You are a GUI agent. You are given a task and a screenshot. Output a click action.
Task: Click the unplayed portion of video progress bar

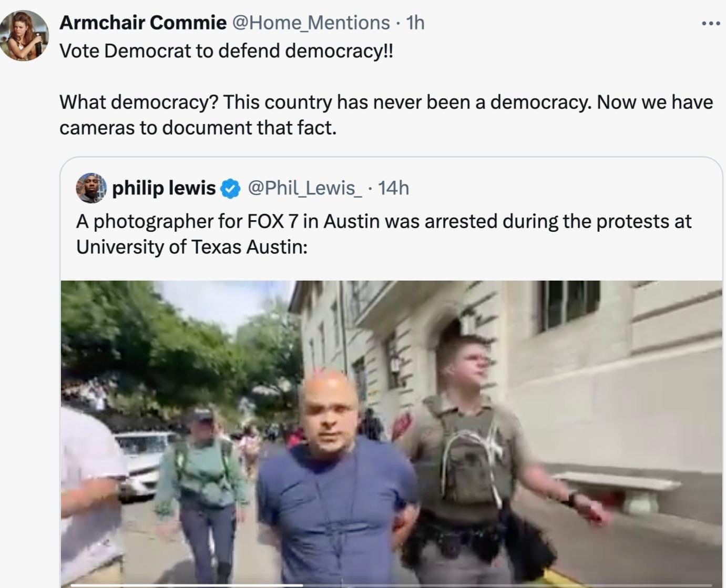(507, 585)
